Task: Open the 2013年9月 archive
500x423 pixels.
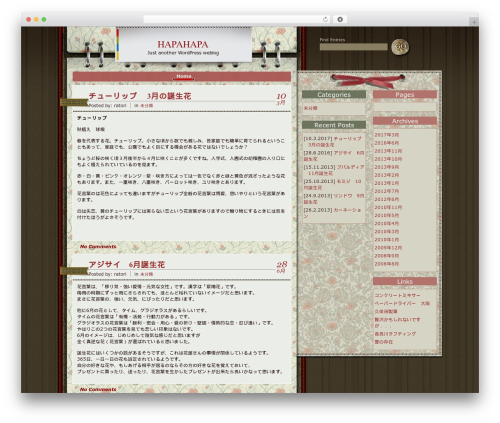Action: coord(387,167)
